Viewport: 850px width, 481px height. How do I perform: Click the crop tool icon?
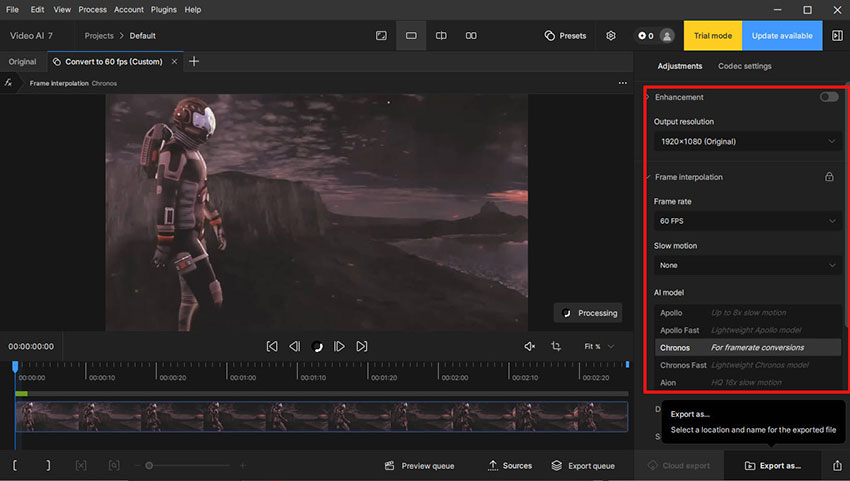pos(556,346)
